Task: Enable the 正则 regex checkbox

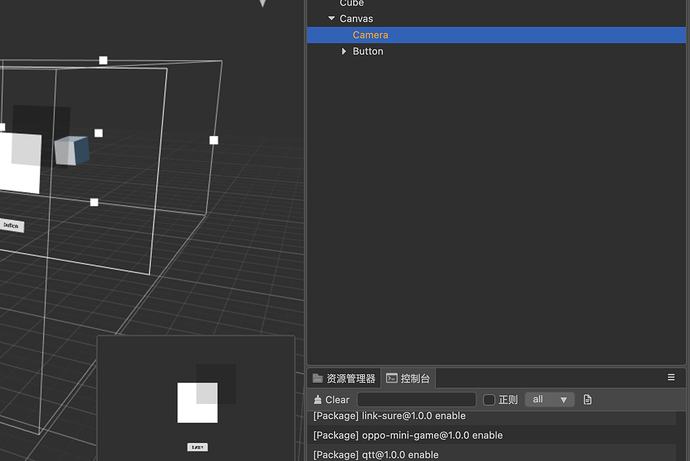Action: pos(489,399)
